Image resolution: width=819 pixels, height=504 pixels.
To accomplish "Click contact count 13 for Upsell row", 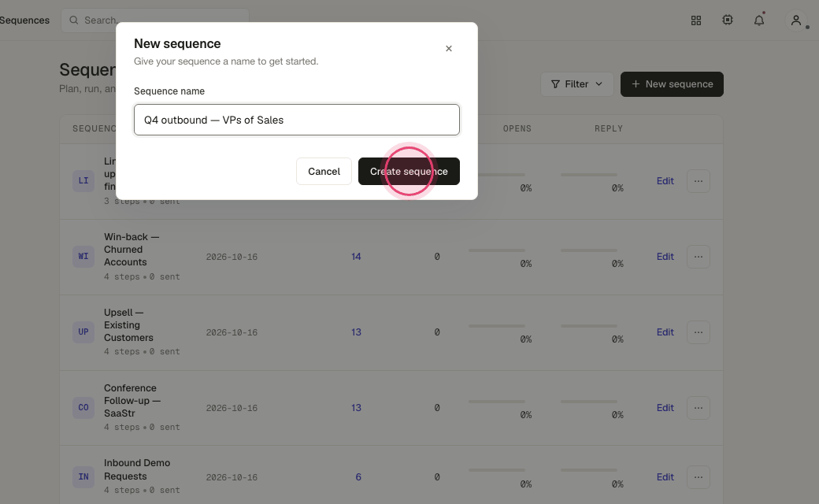I will click(356, 332).
